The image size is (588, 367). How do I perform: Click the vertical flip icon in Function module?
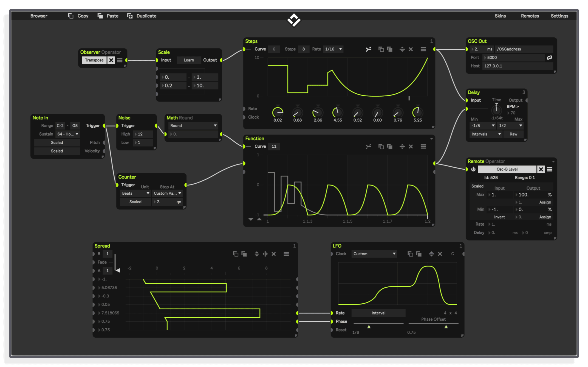(402, 146)
